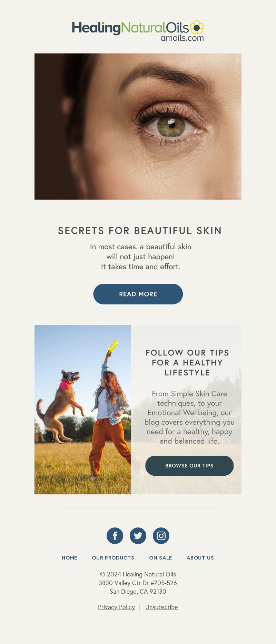Click the SECRETS FOR BEAUTIFUL SKIN heading
This screenshot has height=644, width=276.
[x=140, y=231]
